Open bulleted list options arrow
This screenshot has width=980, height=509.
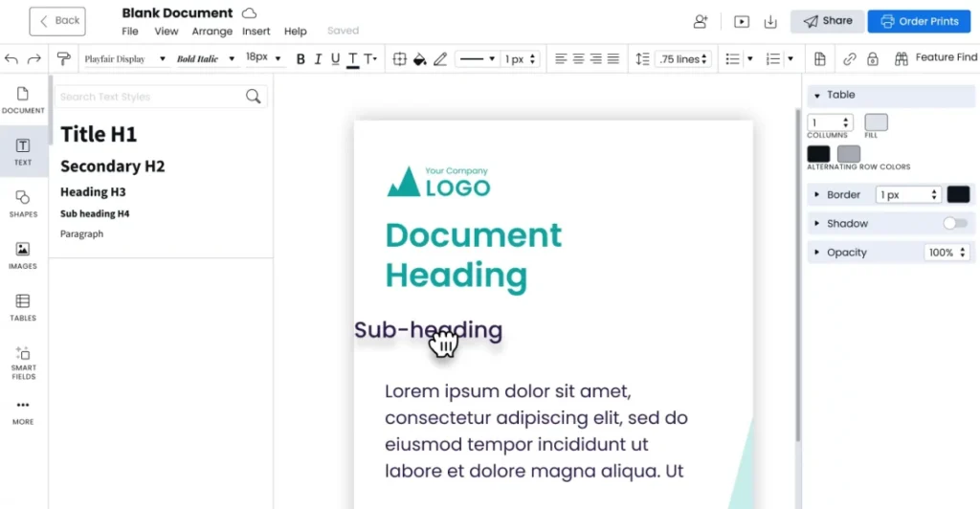click(x=750, y=58)
